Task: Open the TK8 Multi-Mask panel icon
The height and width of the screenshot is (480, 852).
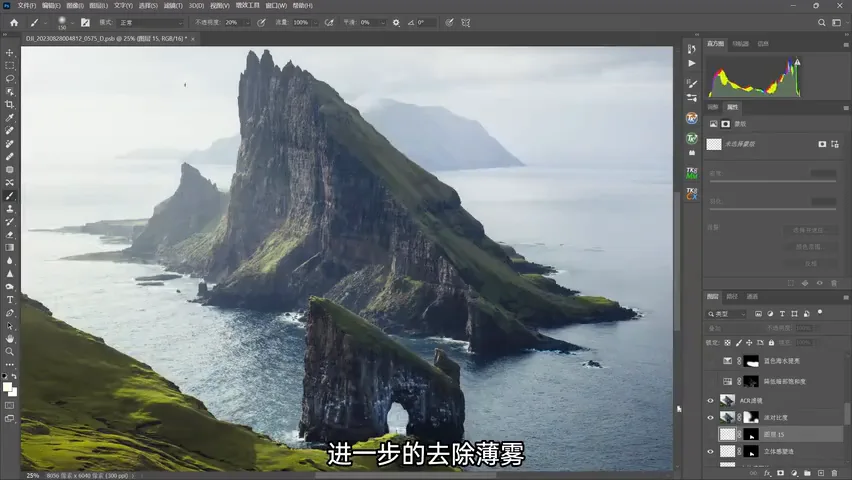Action: click(692, 173)
